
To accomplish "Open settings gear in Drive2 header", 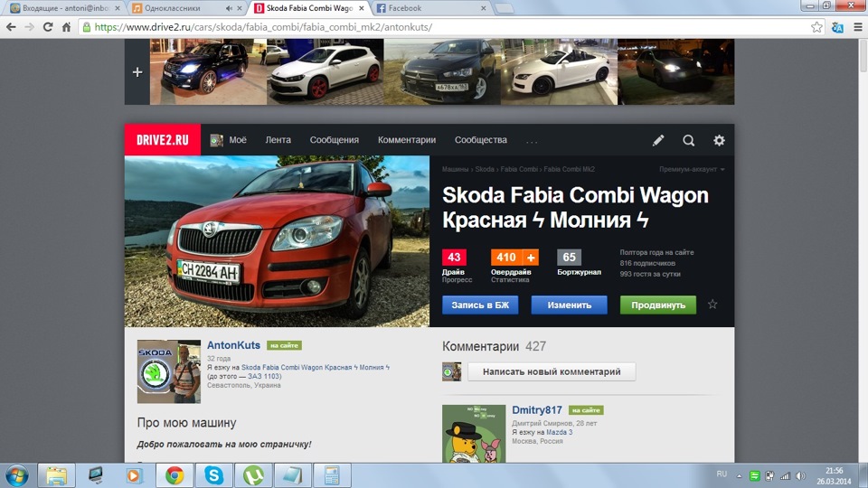I will pos(719,141).
